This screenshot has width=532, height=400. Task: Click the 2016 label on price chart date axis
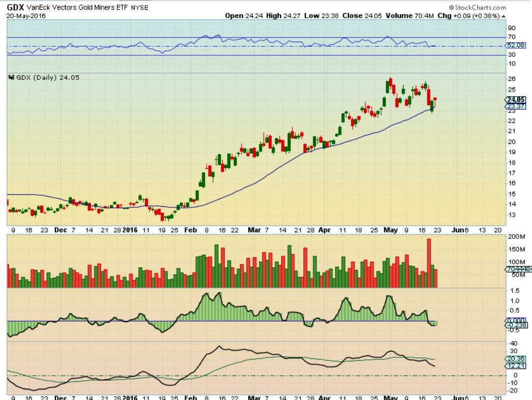130,230
